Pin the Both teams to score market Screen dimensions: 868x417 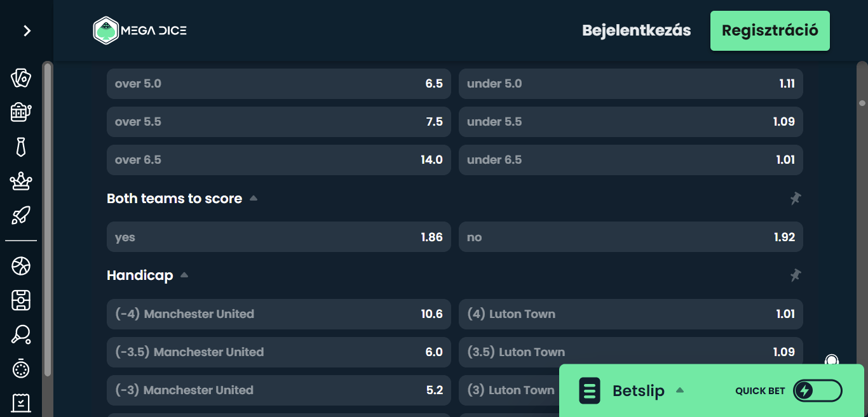pyautogui.click(x=795, y=199)
